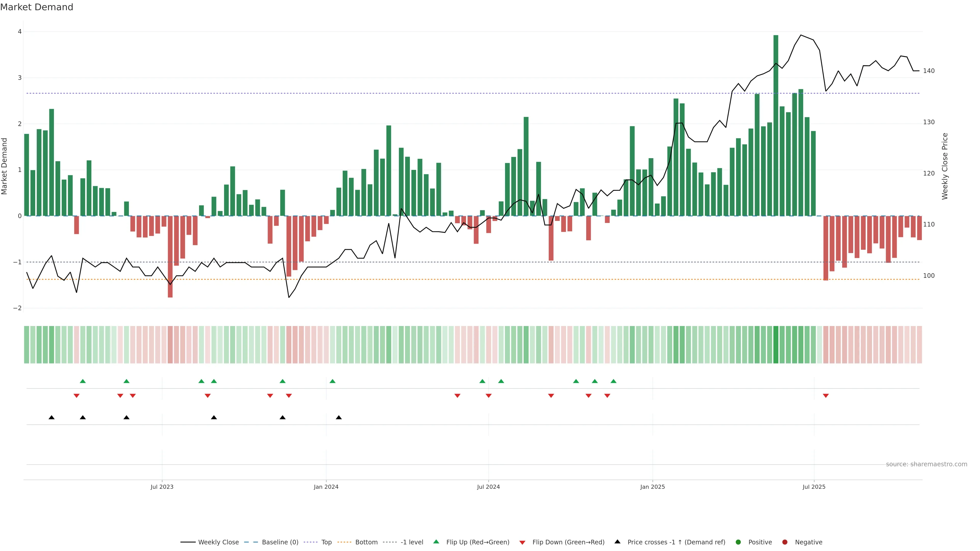Click the Weekly Close Price axis title
This screenshot has height=551, width=980.
click(x=945, y=166)
